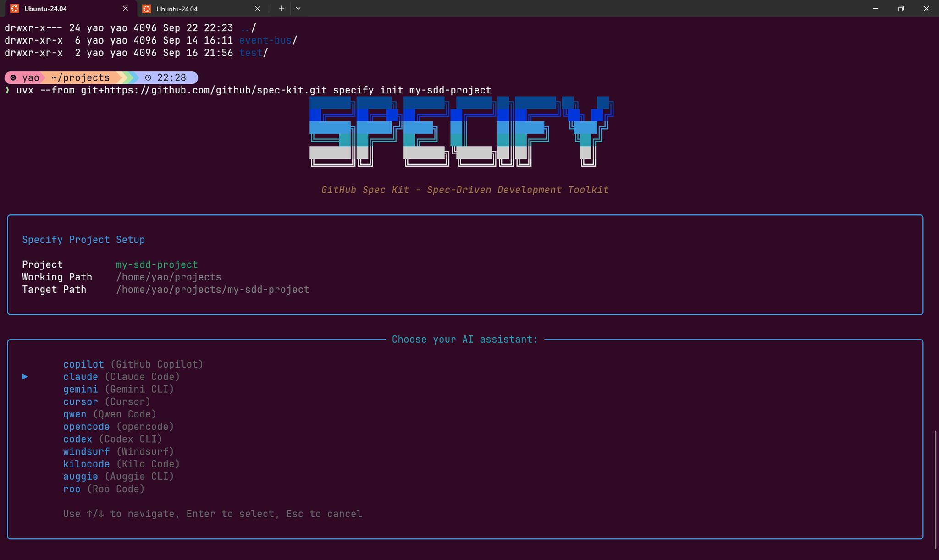Pick the windsurf (Windsurf) entry
This screenshot has width=939, height=560.
(118, 452)
